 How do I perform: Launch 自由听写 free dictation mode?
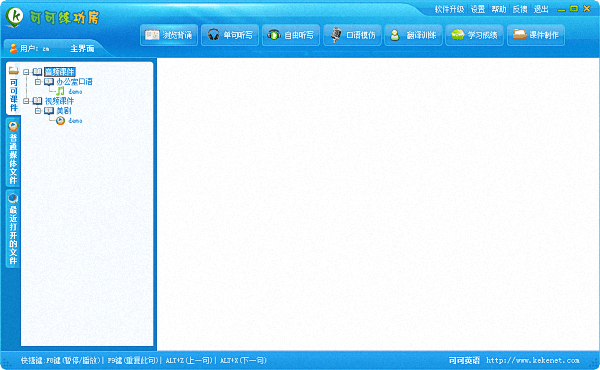coord(291,35)
